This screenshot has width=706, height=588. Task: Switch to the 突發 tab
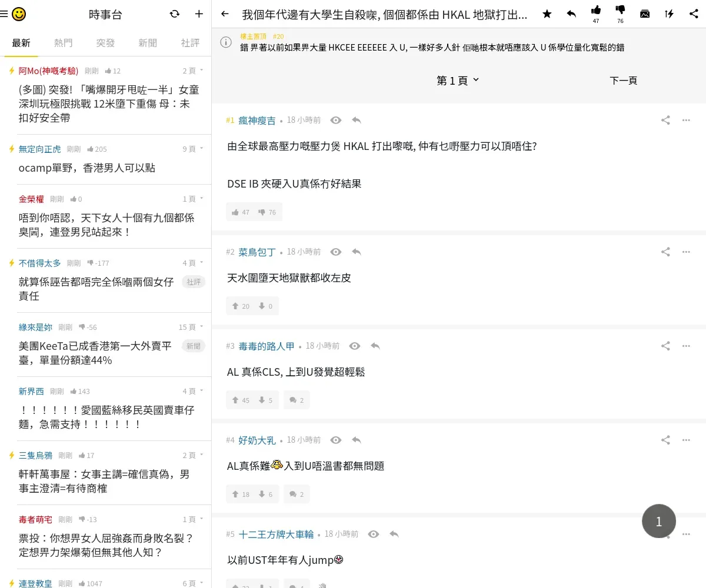106,43
